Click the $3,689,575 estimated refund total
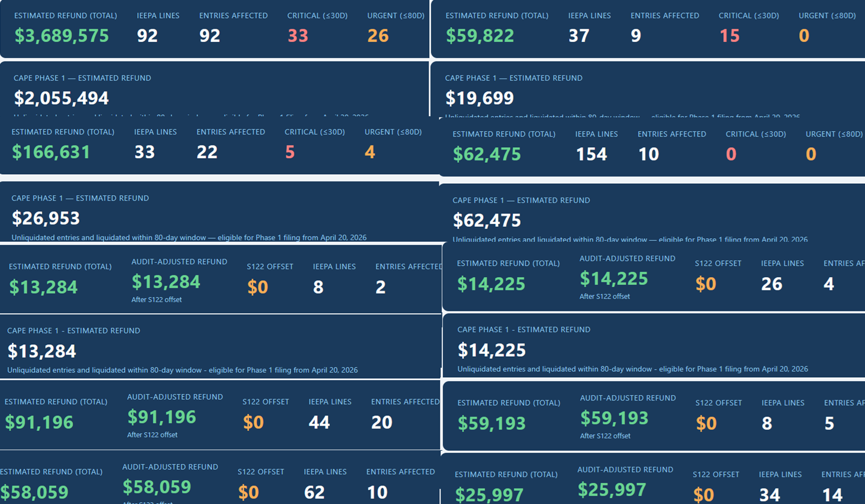This screenshot has height=504, width=865. pyautogui.click(x=62, y=36)
